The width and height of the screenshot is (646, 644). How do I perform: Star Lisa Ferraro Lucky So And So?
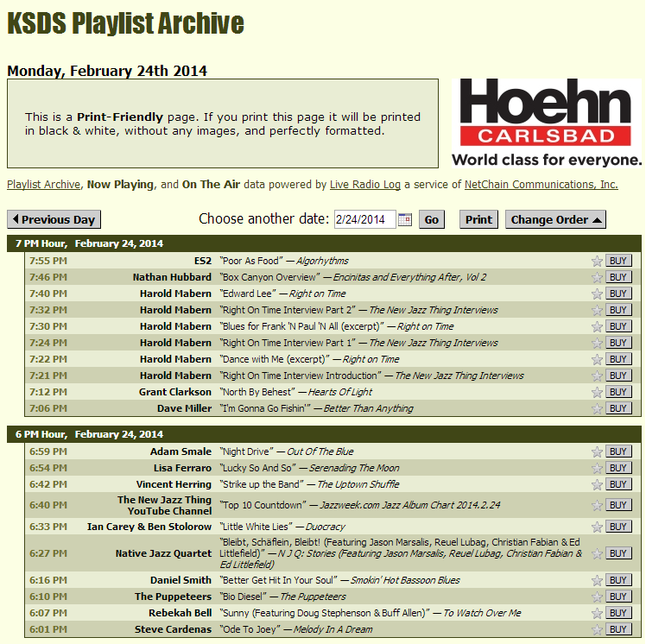tap(597, 469)
